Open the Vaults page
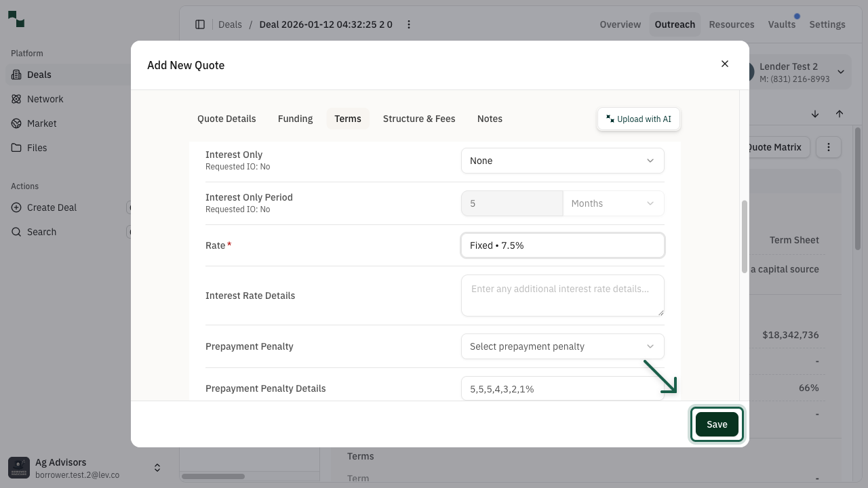868x488 pixels. 781,24
